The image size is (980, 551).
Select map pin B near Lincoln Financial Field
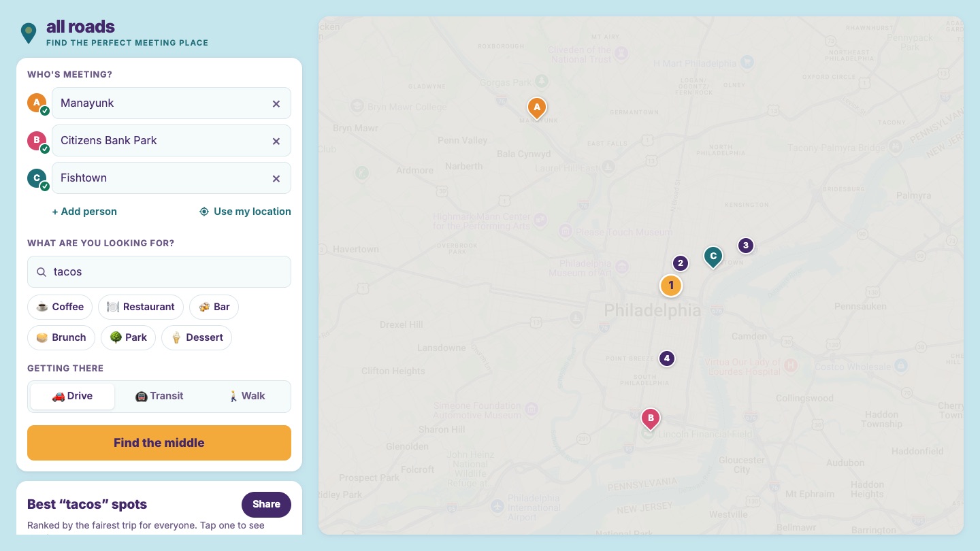point(651,418)
